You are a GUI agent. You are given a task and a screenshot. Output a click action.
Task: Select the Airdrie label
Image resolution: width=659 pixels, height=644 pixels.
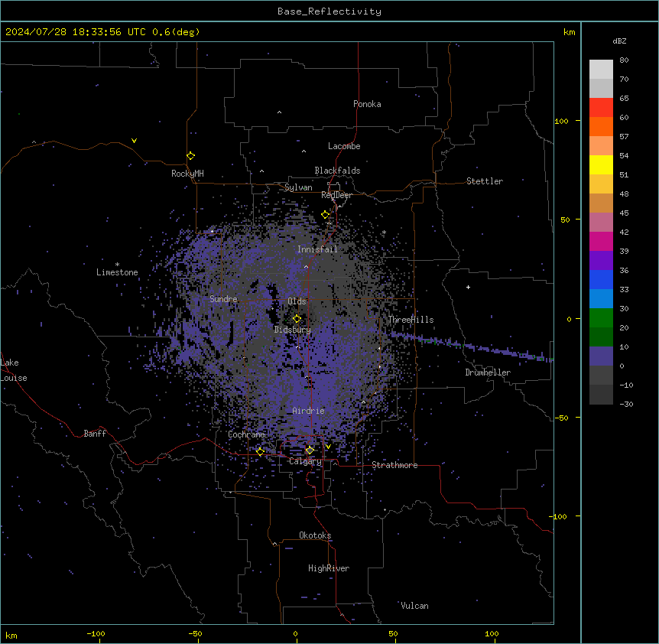pos(309,411)
